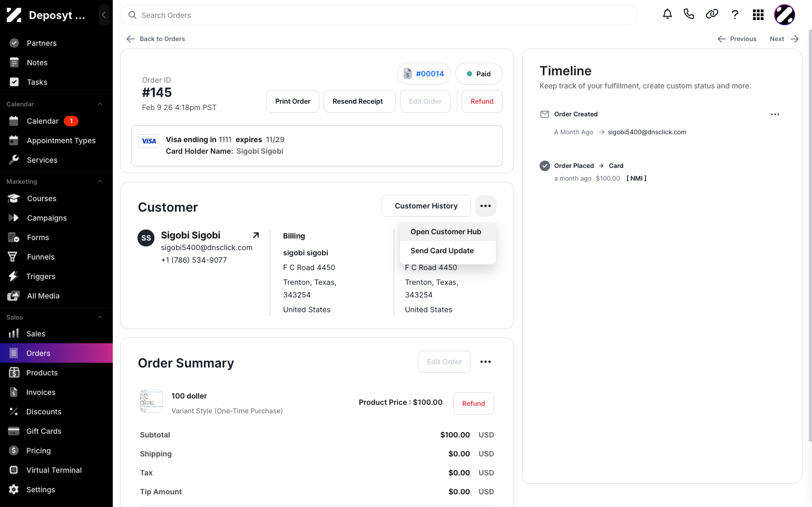Click the Refund button beside Edit Order
Image resolution: width=812 pixels, height=507 pixels.
(x=482, y=102)
